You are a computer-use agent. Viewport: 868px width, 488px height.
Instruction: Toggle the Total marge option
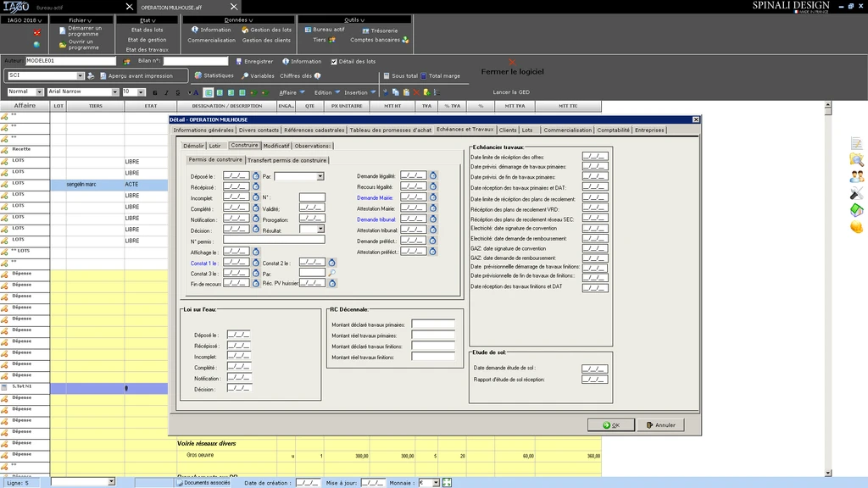pos(425,76)
